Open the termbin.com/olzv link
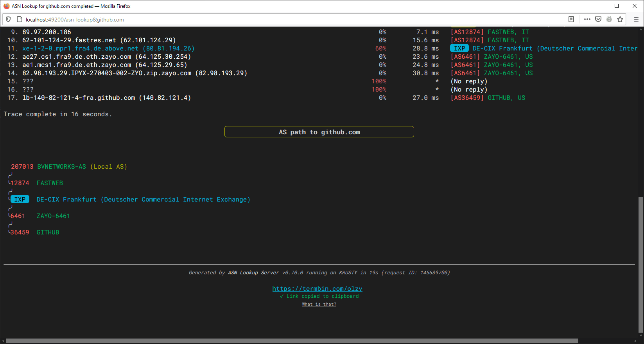Image resolution: width=644 pixels, height=344 pixels. [317, 288]
